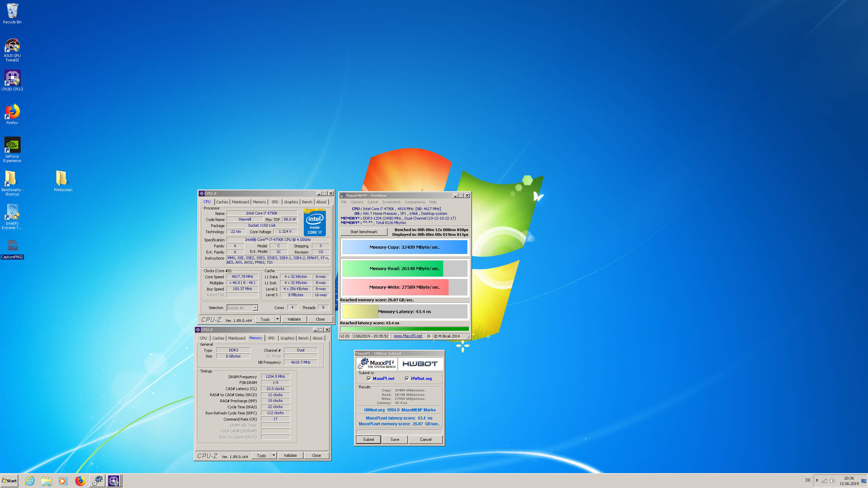The image size is (868, 488).
Task: Click Submit in HWbot Submit dialog
Action: click(x=369, y=440)
